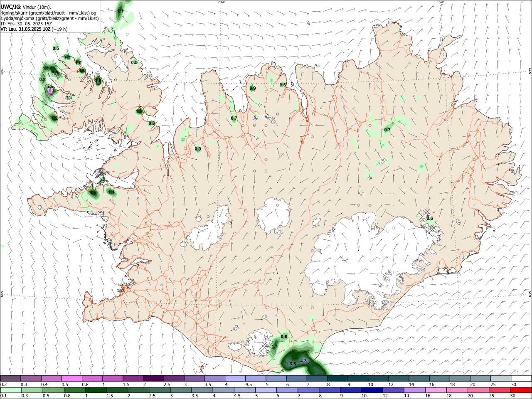Click the 'VT: Lau. 31.05.2025 10Z (+19 h)' line
The height and width of the screenshot is (399, 532).
[x=34, y=29]
